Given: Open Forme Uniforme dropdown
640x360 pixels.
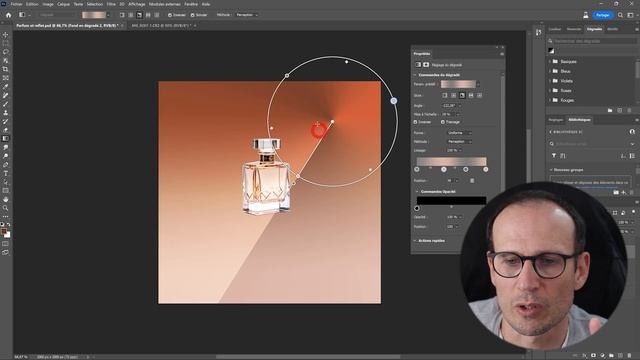Looking at the screenshot, I should pyautogui.click(x=460, y=133).
